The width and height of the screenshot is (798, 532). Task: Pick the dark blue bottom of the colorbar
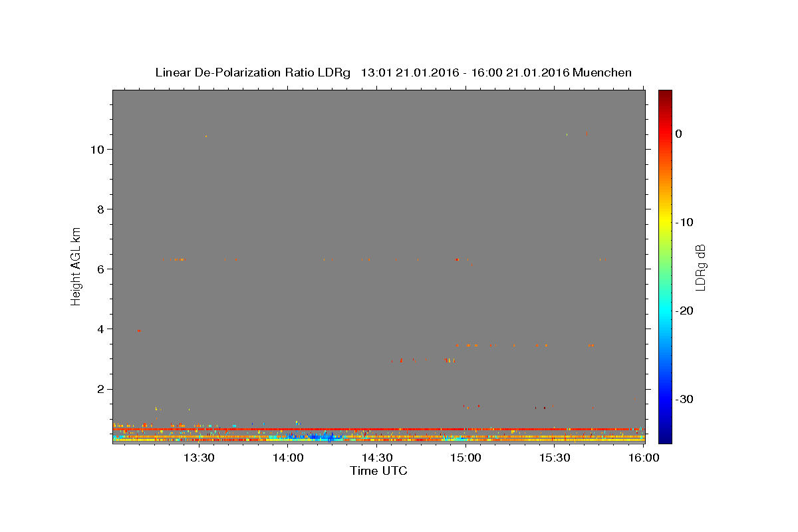(665, 438)
